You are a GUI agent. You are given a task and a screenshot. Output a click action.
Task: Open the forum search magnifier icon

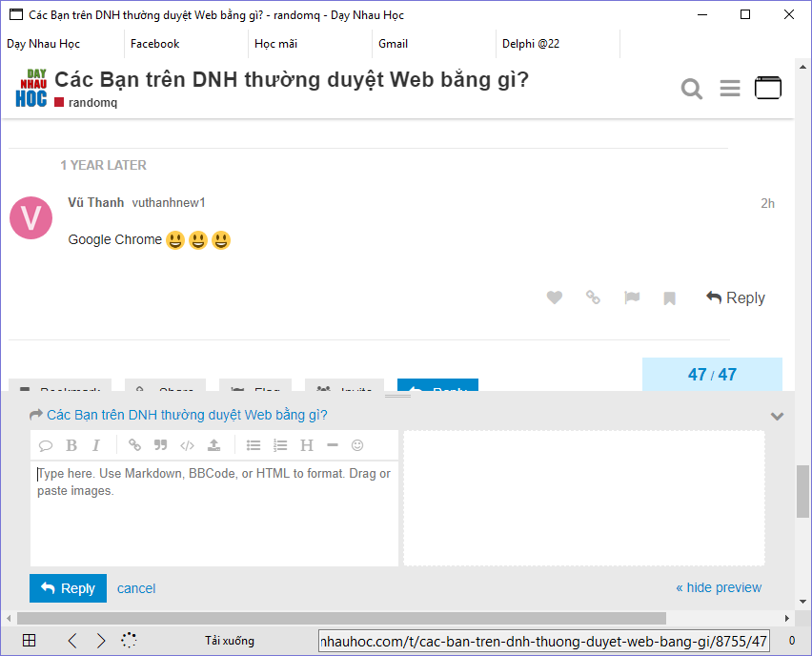[692, 89]
